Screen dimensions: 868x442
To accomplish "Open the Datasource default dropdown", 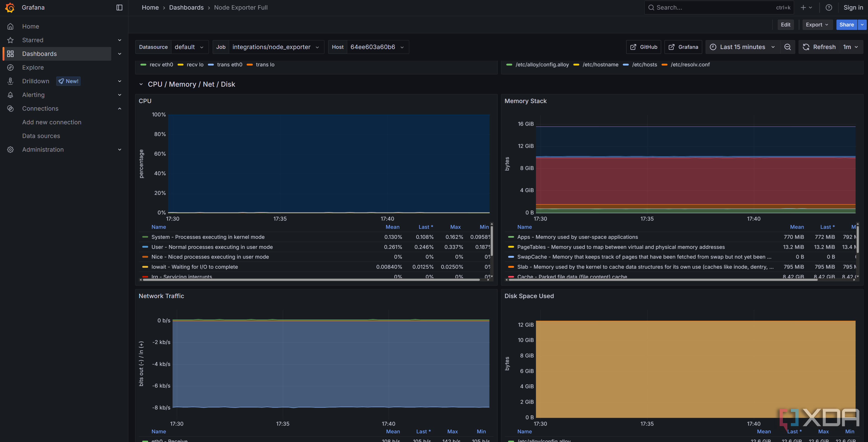I will click(x=189, y=47).
